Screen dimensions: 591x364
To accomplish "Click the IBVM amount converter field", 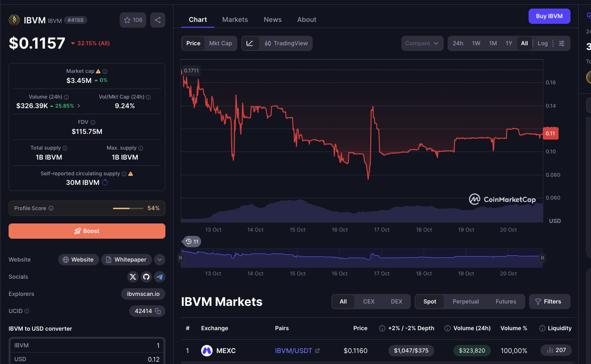I will (x=87, y=346).
